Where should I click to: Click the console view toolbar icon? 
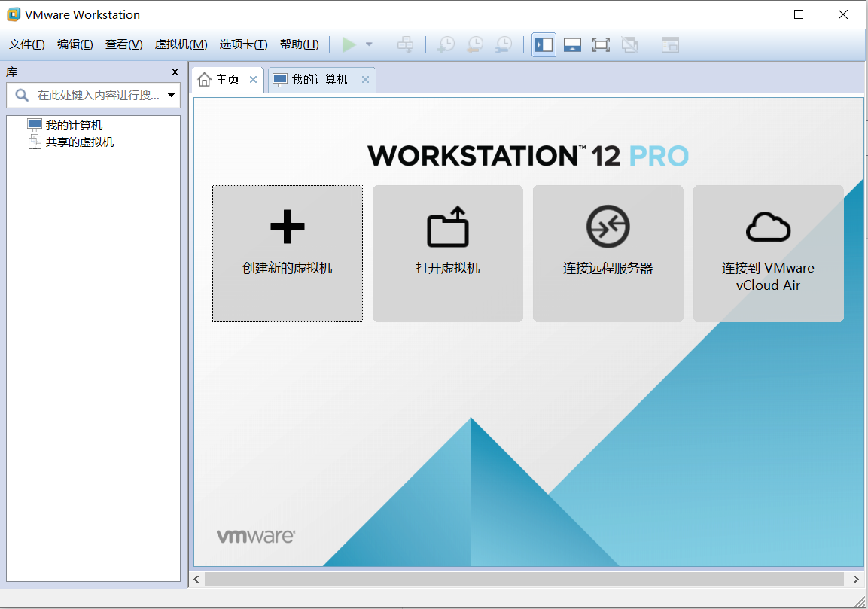click(670, 44)
